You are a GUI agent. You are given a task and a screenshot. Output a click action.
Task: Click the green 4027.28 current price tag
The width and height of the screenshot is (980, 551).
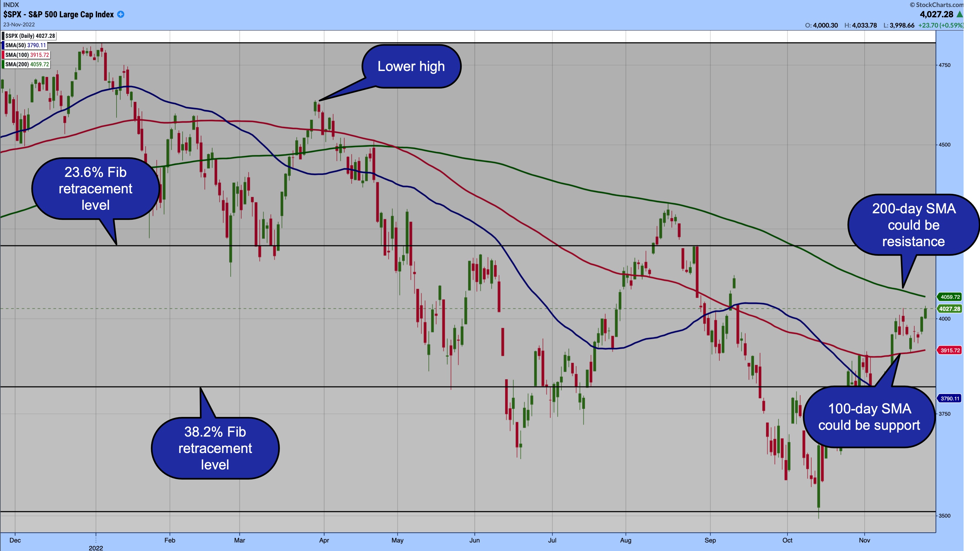pos(949,309)
